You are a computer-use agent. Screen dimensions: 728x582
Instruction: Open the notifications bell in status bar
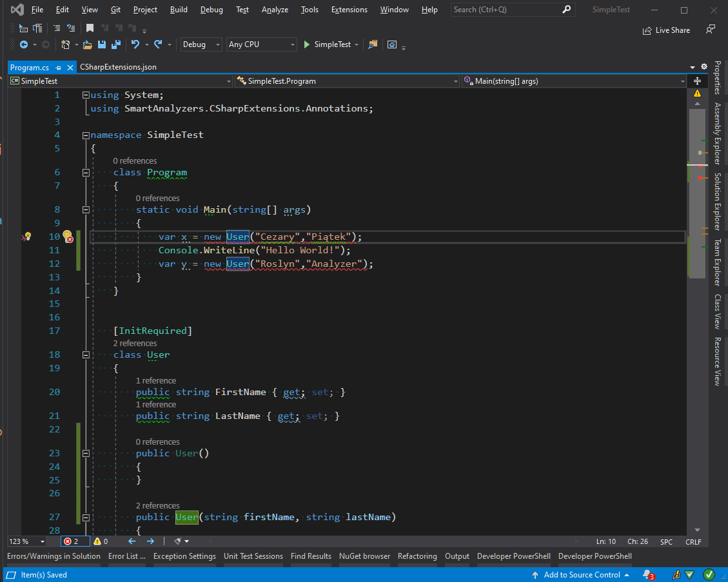647,574
